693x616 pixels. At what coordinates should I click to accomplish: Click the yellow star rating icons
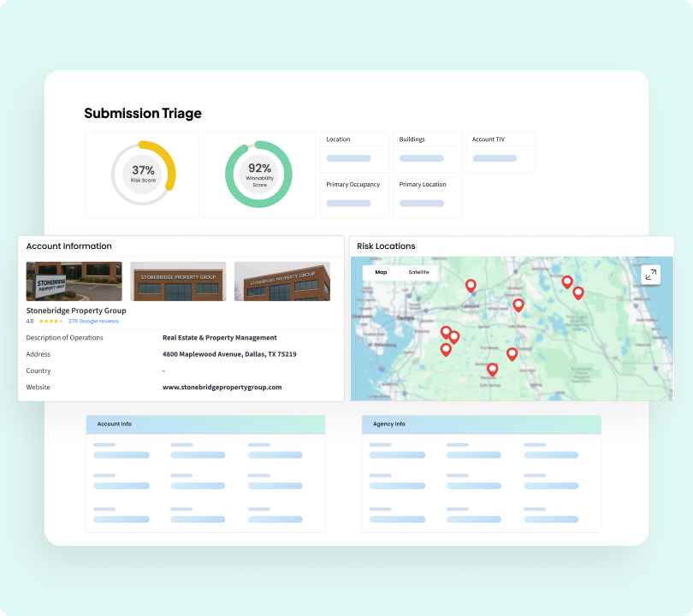(50, 321)
